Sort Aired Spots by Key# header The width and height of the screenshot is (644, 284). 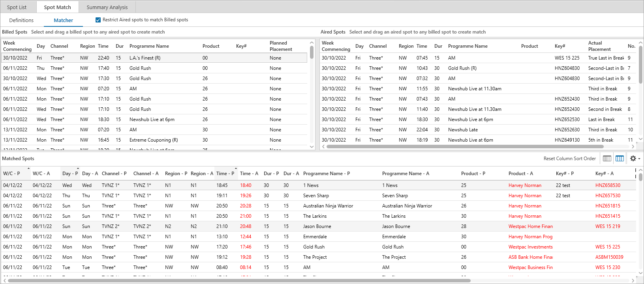point(560,46)
